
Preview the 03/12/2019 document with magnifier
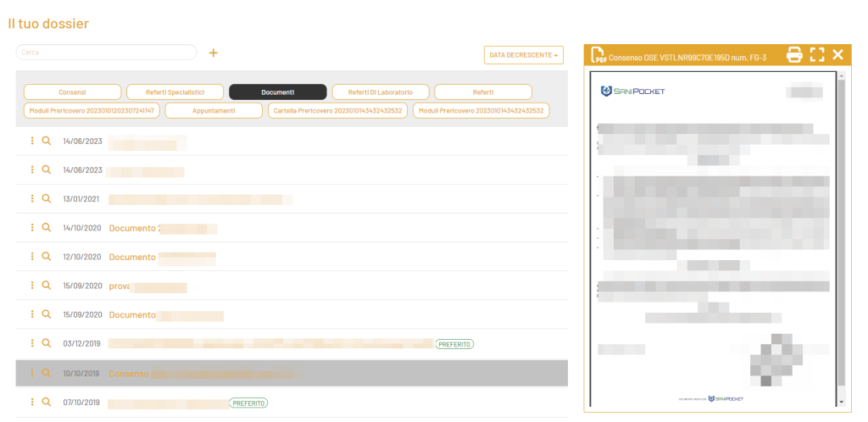(47, 343)
